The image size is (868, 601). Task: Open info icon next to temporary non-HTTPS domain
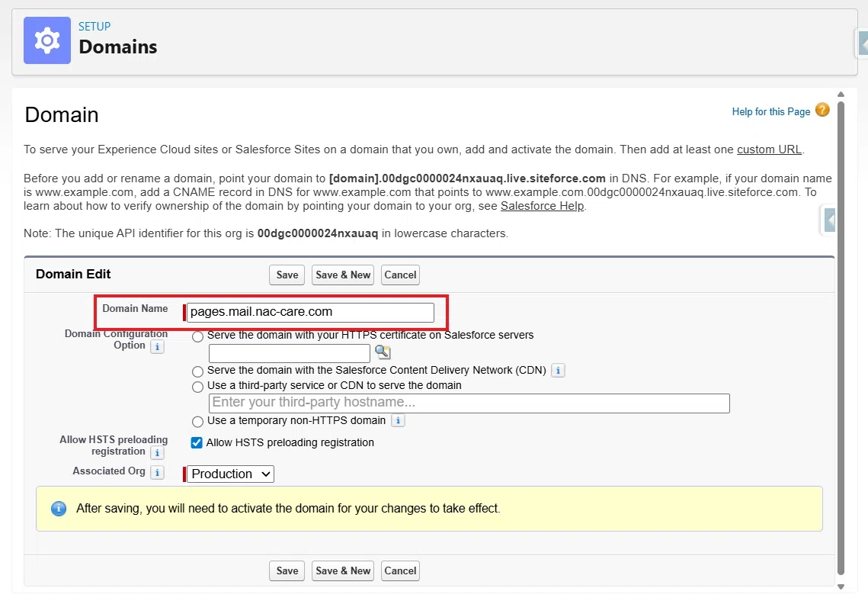pos(398,420)
